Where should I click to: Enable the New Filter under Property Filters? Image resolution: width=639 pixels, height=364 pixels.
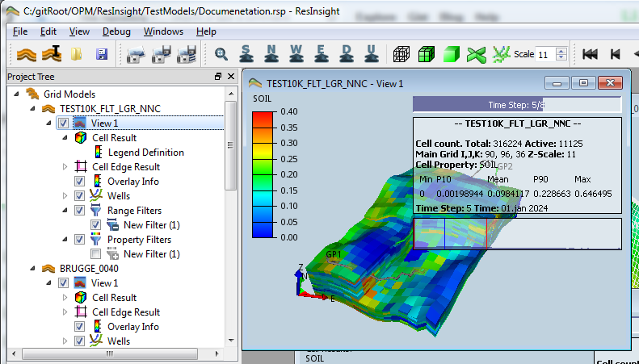(x=96, y=254)
